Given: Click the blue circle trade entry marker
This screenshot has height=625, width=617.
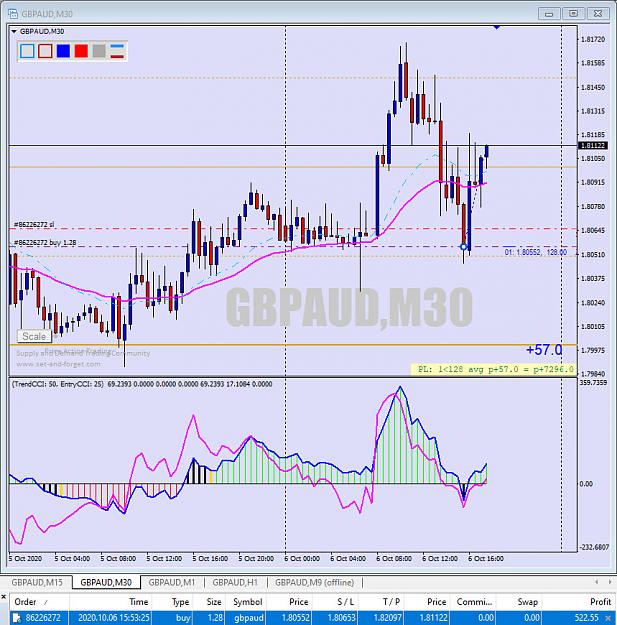Looking at the screenshot, I should (x=463, y=247).
